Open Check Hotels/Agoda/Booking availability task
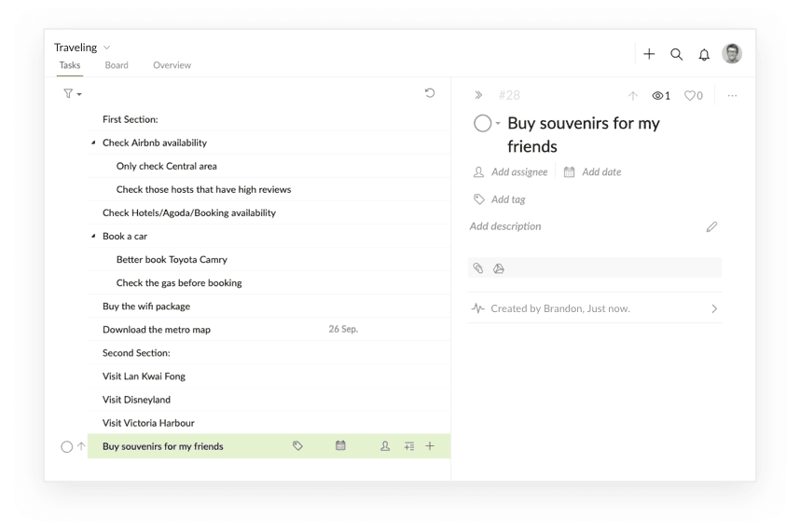Viewport: 800px width, 532px height. point(269,213)
